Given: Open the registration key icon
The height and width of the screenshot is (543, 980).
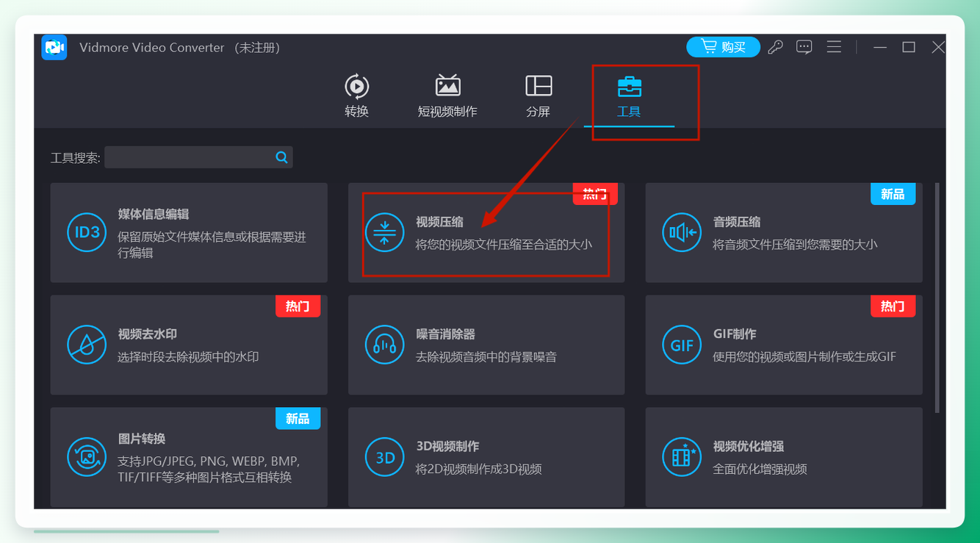Looking at the screenshot, I should (775, 48).
